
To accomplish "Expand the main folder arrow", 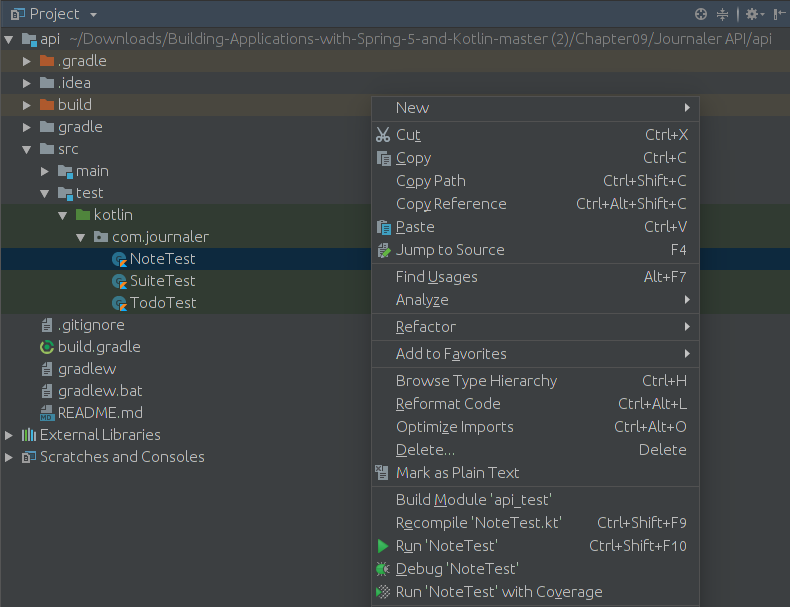I will 45,171.
